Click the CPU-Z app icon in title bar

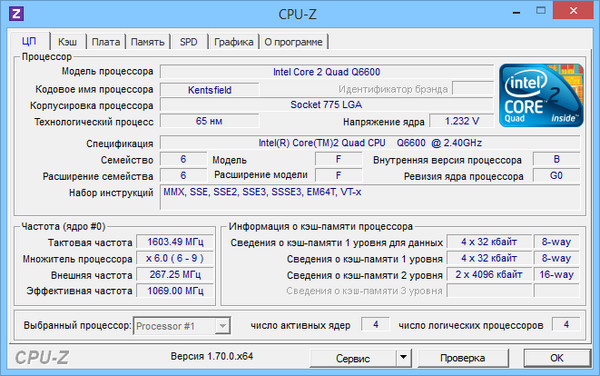(x=16, y=14)
